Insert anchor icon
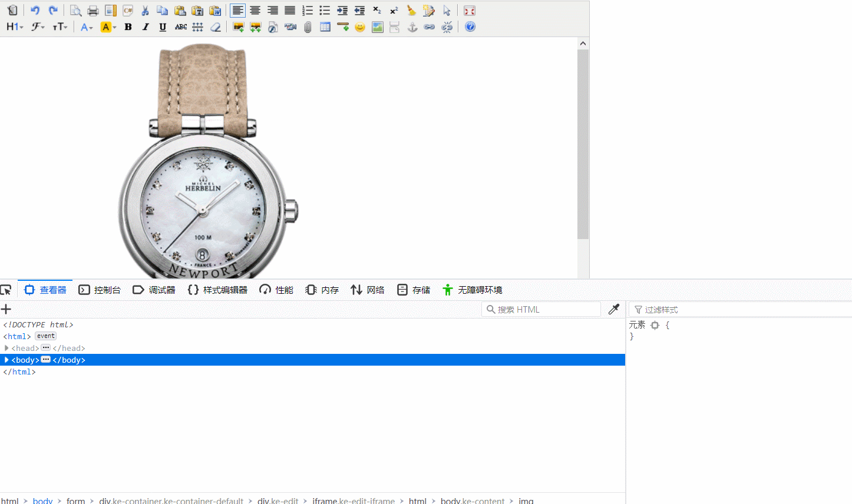The image size is (852, 504). 412,27
